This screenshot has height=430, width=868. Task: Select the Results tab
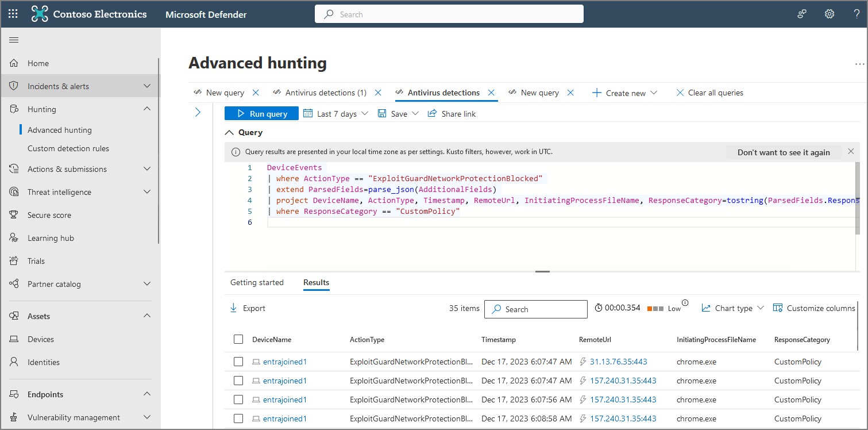click(316, 282)
